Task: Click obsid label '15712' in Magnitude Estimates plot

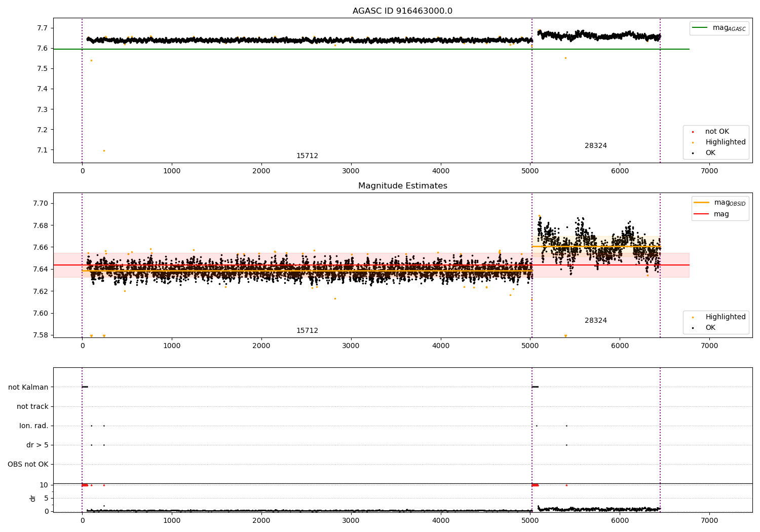Action: [307, 331]
